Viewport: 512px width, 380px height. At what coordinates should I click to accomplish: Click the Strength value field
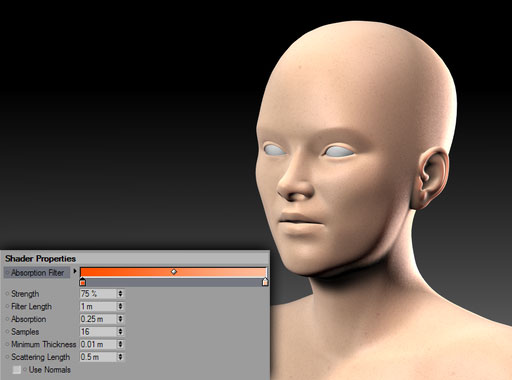(x=98, y=294)
